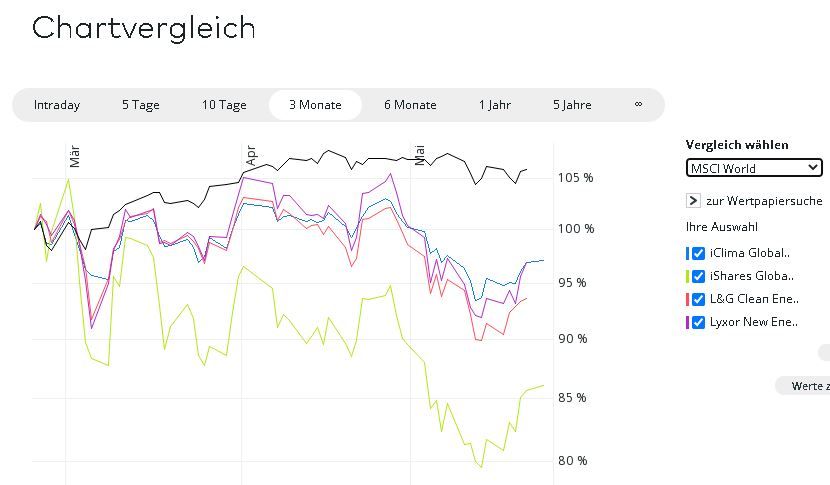The width and height of the screenshot is (830, 485).
Task: Toggle the iShares Global checkbox
Action: (699, 276)
